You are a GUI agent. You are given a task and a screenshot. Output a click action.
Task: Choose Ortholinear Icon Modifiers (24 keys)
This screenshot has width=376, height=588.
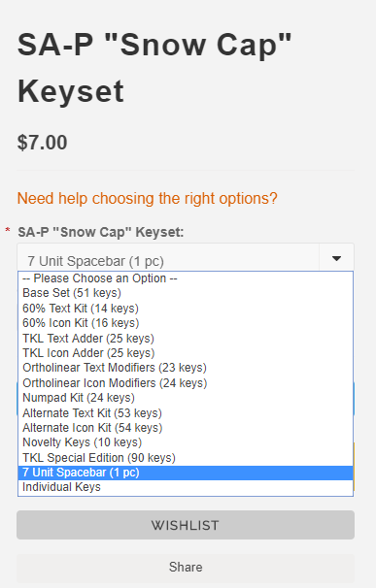click(186, 383)
